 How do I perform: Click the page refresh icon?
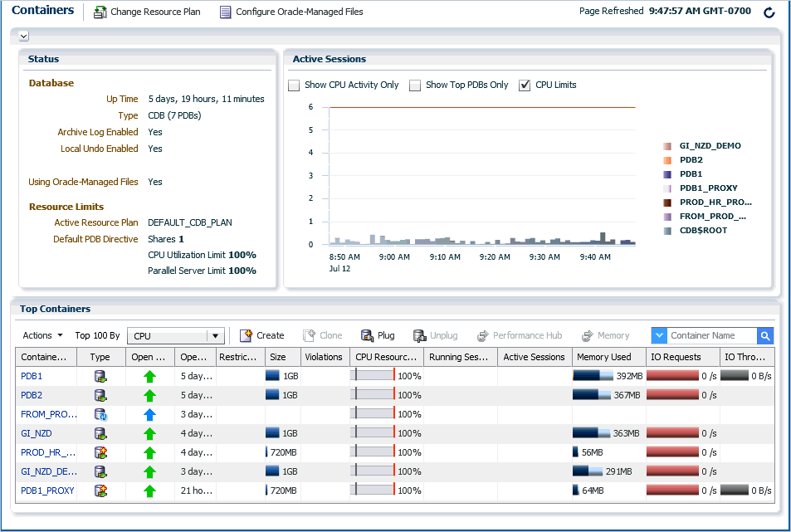(769, 12)
